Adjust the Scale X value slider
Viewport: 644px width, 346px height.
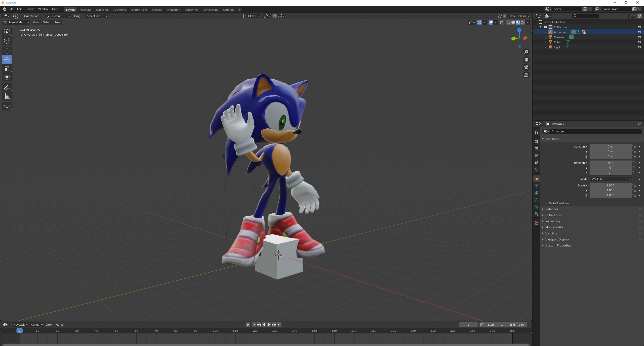611,185
